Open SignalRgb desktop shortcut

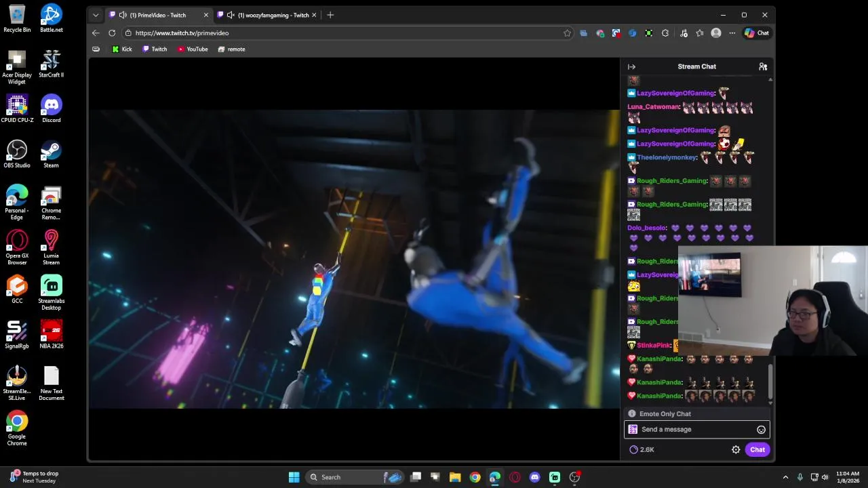[x=17, y=335]
